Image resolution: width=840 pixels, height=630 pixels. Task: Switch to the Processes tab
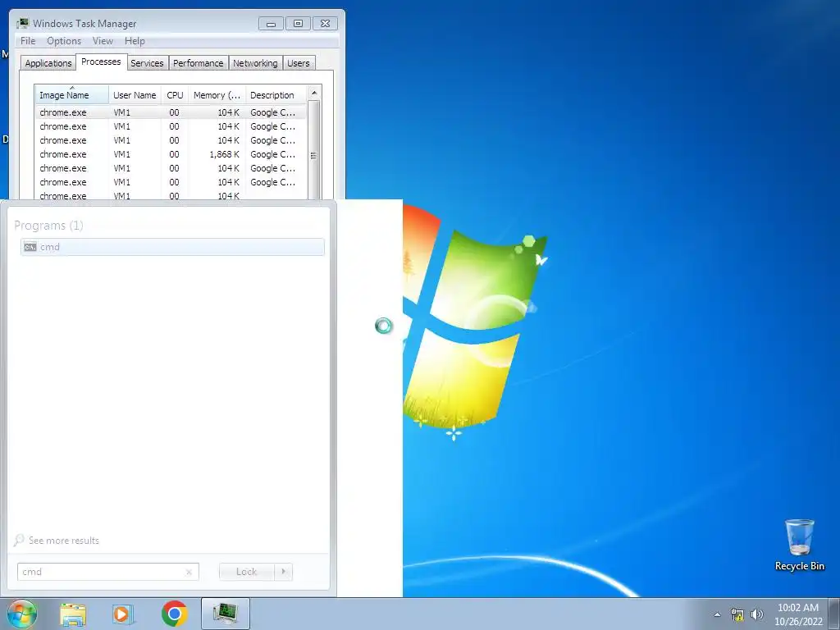click(101, 62)
